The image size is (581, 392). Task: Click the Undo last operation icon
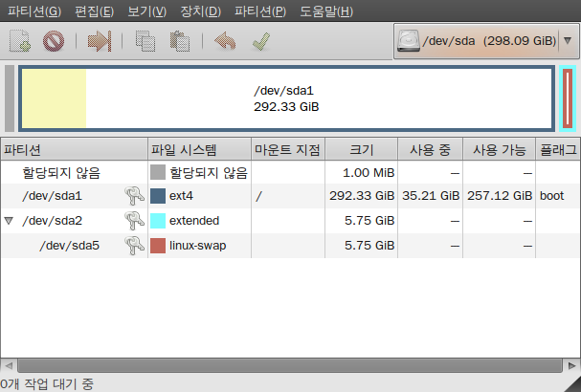tap(225, 41)
